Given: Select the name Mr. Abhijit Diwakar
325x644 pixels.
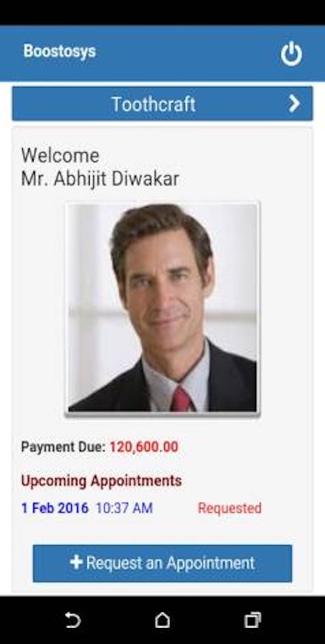Looking at the screenshot, I should click(x=100, y=178).
